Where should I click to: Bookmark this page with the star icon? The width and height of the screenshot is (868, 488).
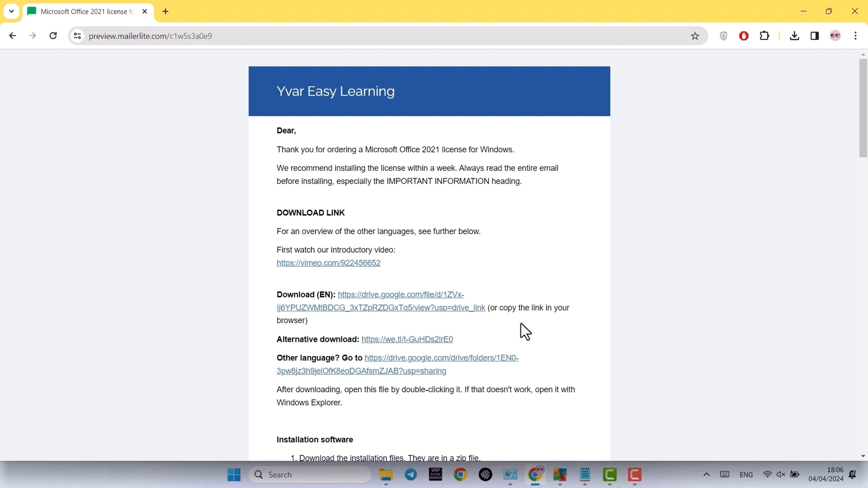tap(695, 36)
